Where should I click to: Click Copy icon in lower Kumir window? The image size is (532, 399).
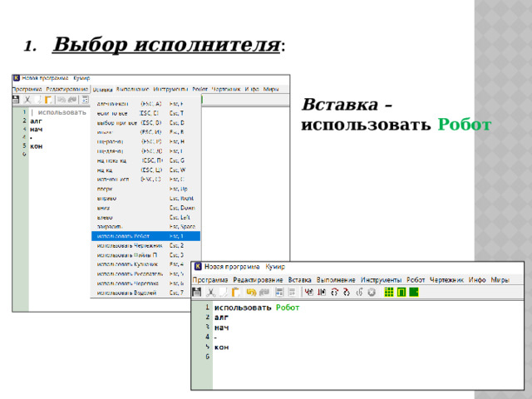click(223, 292)
